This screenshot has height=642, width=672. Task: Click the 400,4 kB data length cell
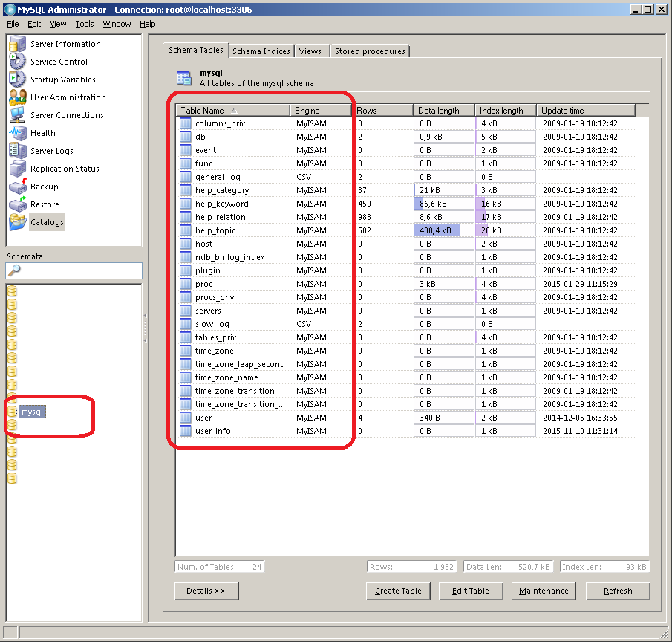coord(444,230)
